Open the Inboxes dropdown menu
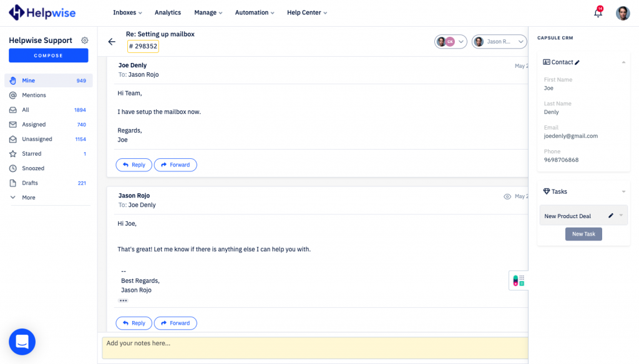639x364 pixels. [127, 12]
